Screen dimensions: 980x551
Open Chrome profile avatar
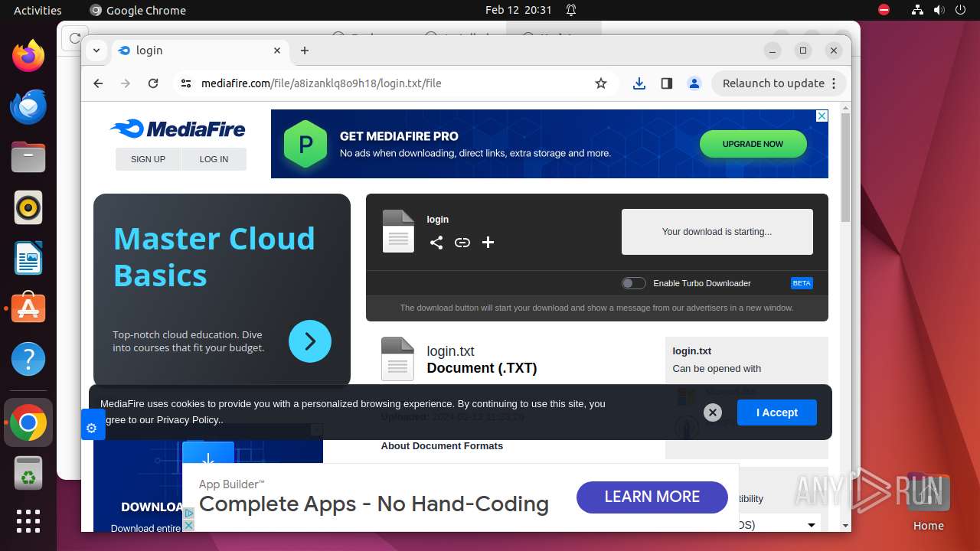click(694, 83)
